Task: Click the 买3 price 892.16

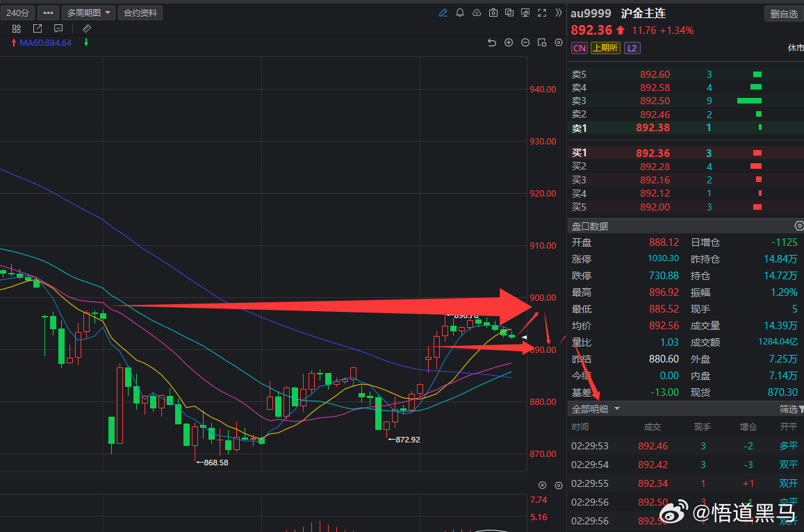Action: [655, 180]
